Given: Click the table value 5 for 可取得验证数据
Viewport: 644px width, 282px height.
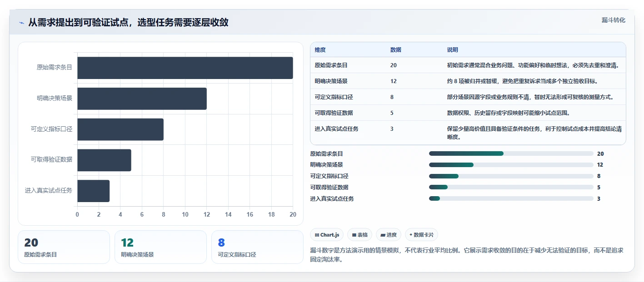Looking at the screenshot, I should pyautogui.click(x=392, y=113).
